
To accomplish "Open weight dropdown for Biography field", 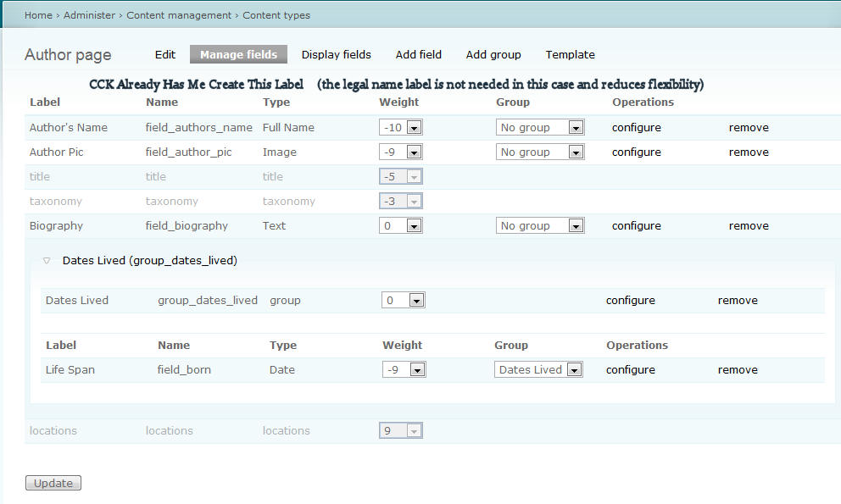I will pos(401,225).
